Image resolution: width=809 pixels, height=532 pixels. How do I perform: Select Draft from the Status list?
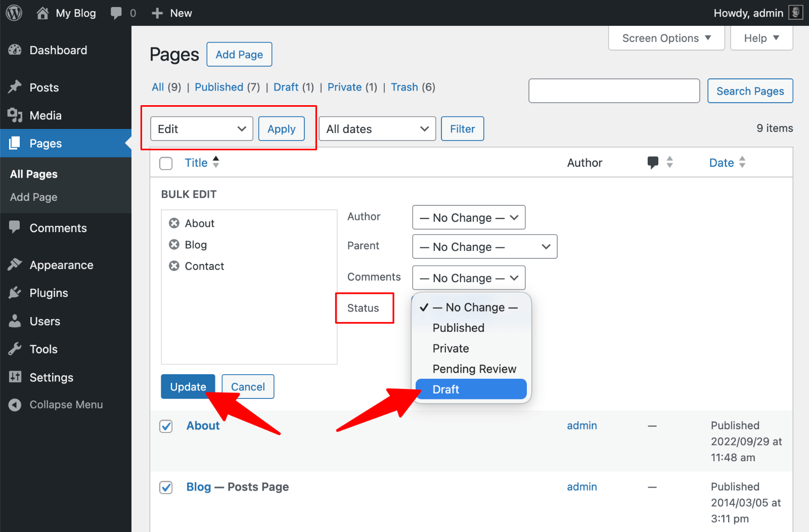click(x=470, y=389)
